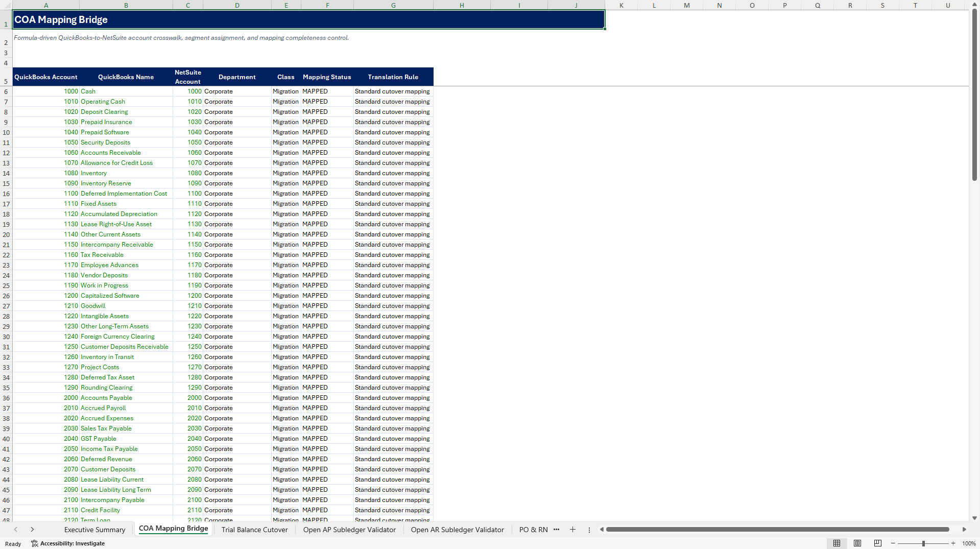Select the Deposit Clearing cell
This screenshot has width=980, height=549.
point(126,112)
